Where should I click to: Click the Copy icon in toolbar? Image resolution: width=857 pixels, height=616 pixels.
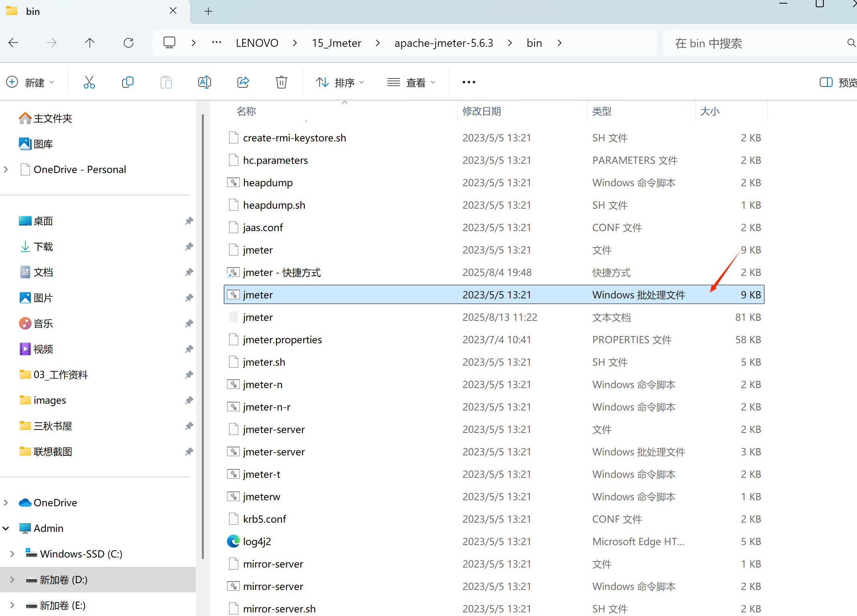point(127,82)
